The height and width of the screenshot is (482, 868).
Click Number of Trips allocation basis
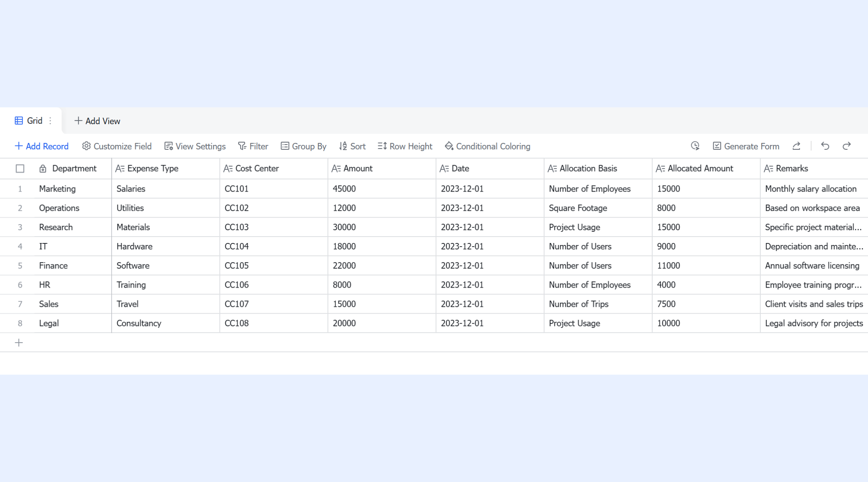[598, 304]
